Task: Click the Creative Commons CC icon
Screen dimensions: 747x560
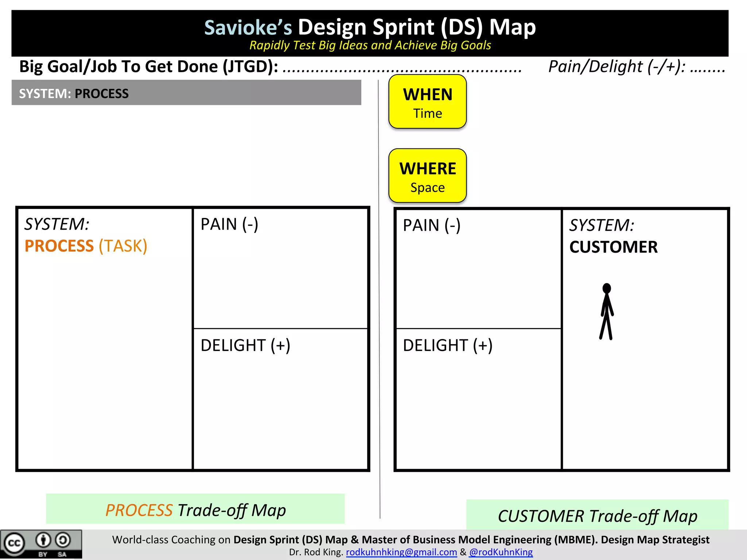Action: (x=14, y=543)
